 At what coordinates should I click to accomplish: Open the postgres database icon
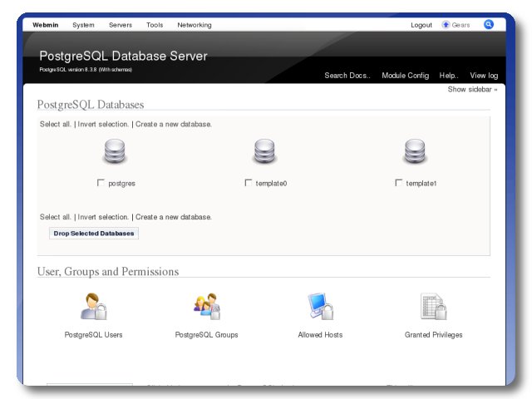click(115, 153)
